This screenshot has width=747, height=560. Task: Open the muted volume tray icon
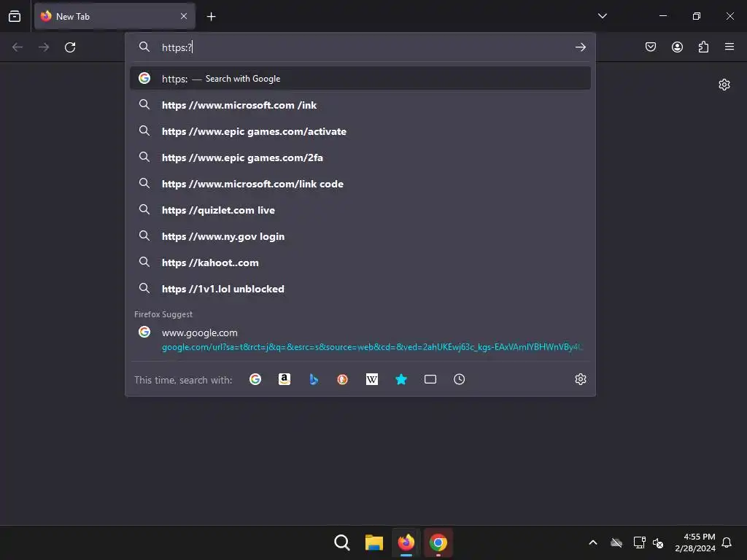click(658, 542)
